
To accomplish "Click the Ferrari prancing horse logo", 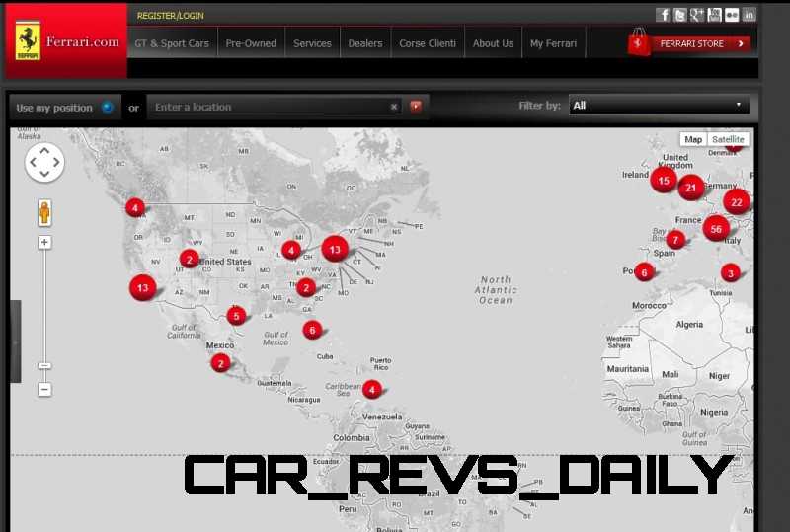I will [x=28, y=40].
